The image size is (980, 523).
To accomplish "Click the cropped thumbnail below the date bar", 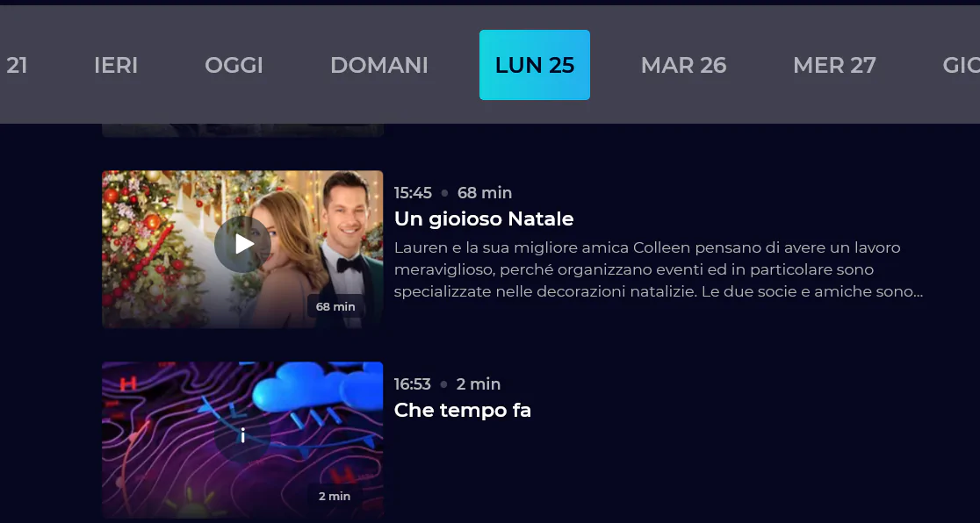I will (242, 130).
